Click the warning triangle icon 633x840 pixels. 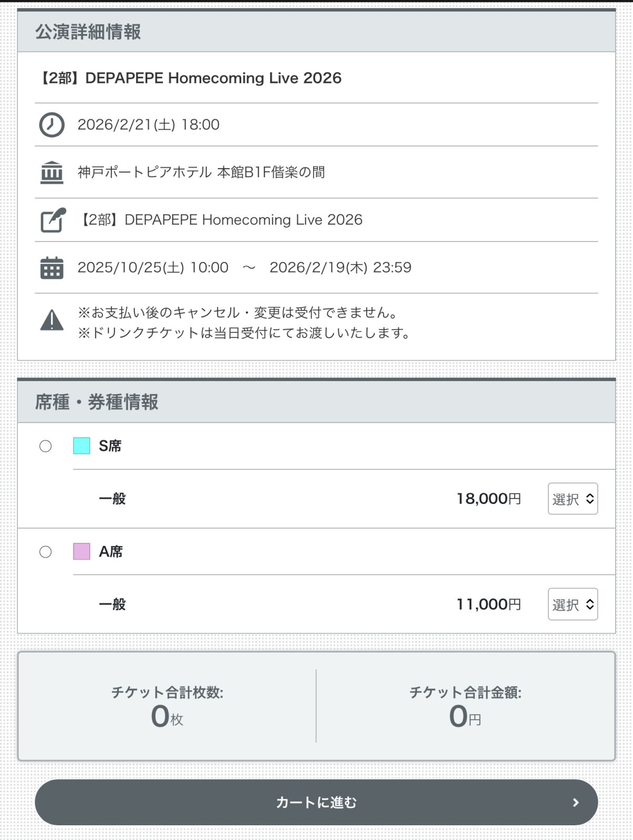coord(51,321)
